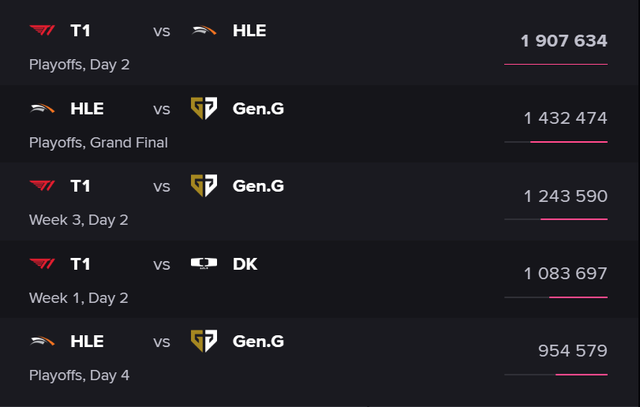Click the 1 432 474 viewers count

click(x=565, y=118)
